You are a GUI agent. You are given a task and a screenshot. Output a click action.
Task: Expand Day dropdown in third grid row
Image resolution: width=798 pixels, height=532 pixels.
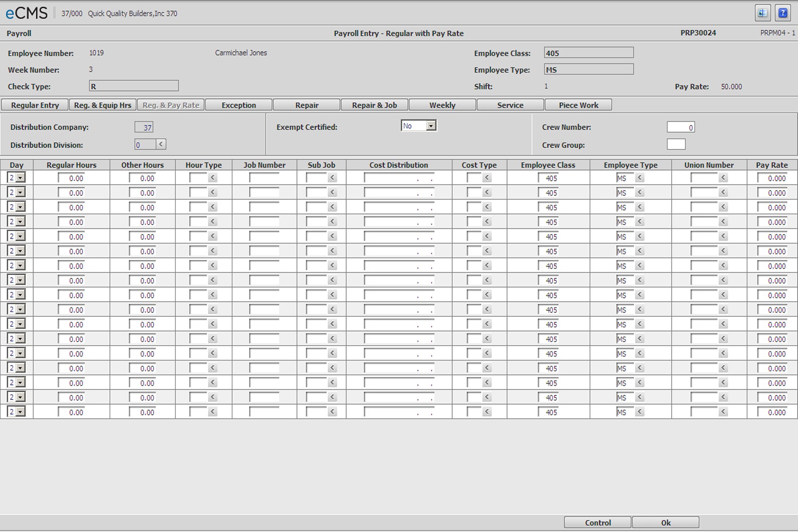[x=20, y=207]
